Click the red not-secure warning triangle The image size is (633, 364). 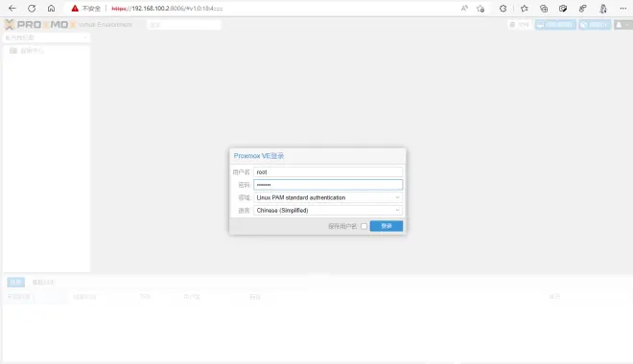click(75, 8)
